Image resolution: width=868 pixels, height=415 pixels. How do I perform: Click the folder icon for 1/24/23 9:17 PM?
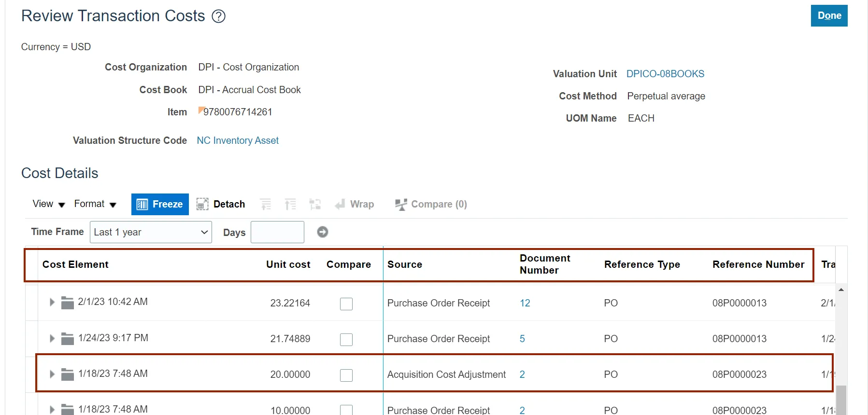(68, 339)
